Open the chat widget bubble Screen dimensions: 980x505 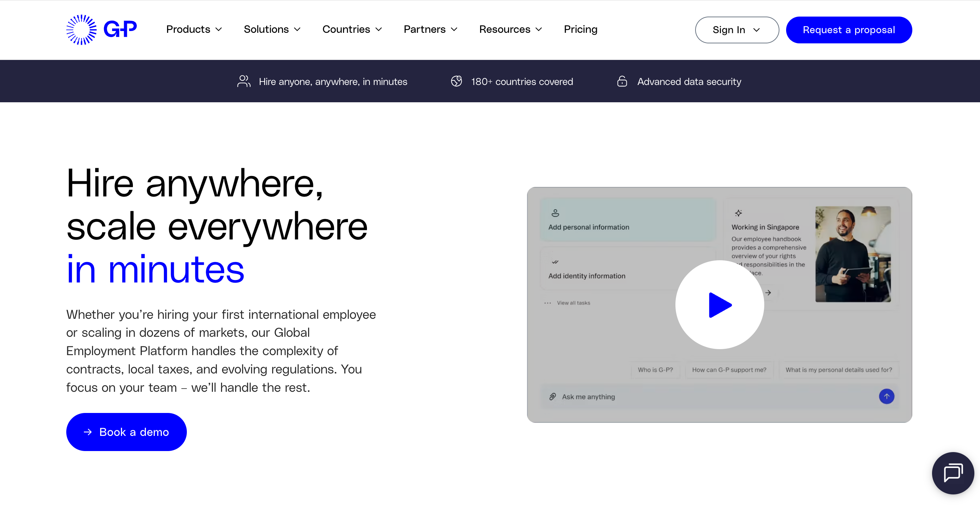[x=953, y=473]
